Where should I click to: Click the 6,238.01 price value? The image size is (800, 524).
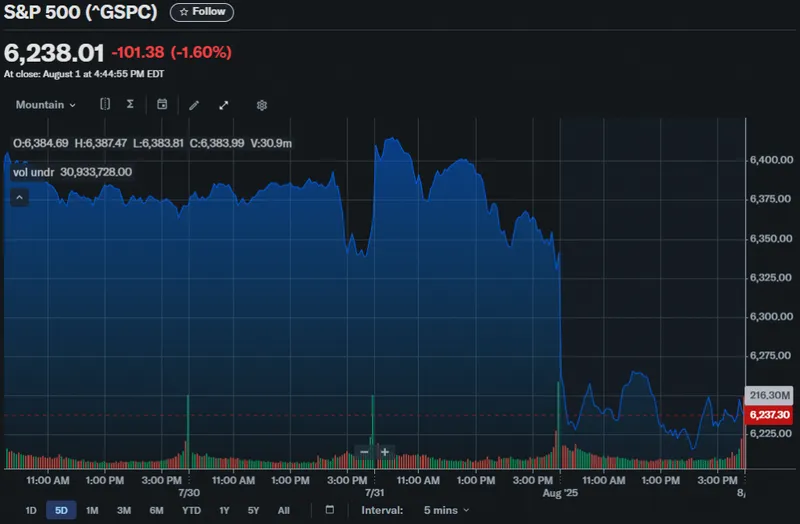click(x=54, y=53)
